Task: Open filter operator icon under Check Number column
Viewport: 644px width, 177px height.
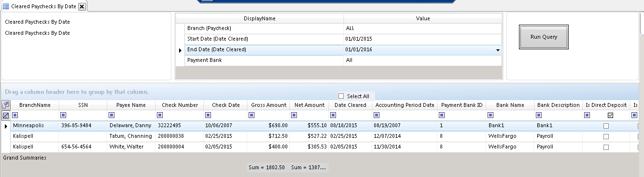Action: (160, 115)
